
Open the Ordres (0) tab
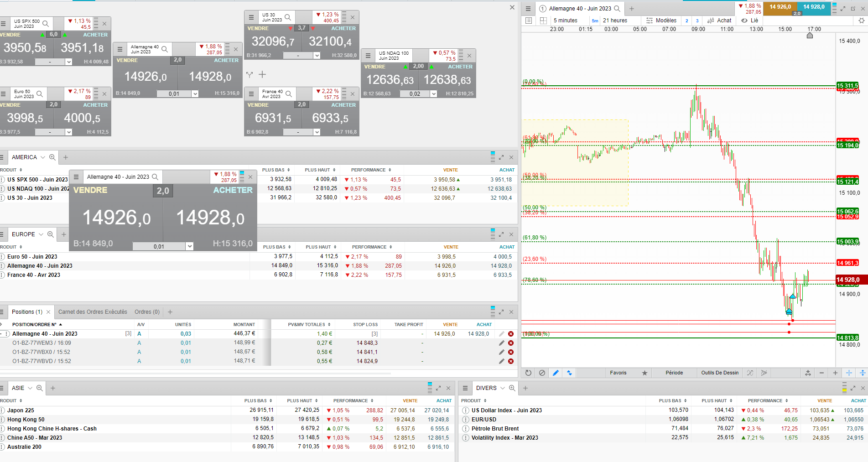[147, 312]
